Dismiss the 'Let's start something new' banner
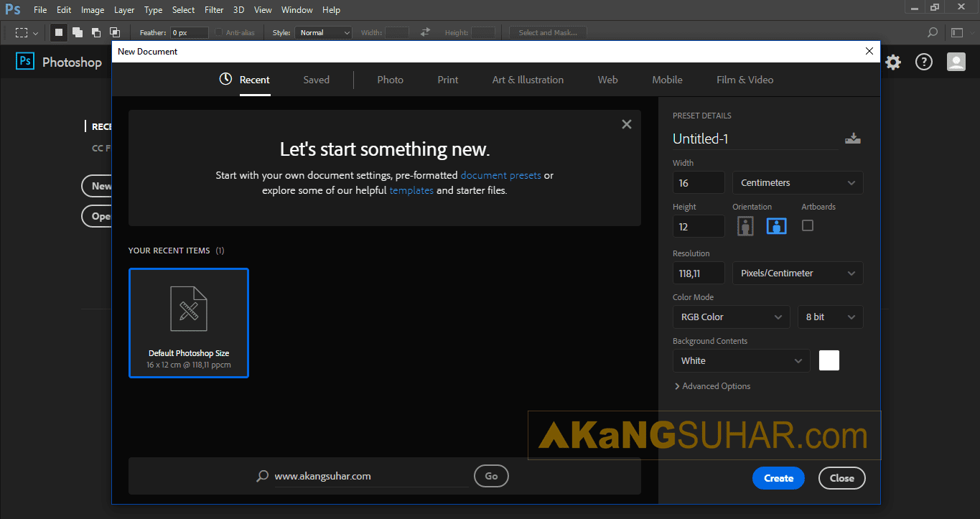 [x=627, y=124]
